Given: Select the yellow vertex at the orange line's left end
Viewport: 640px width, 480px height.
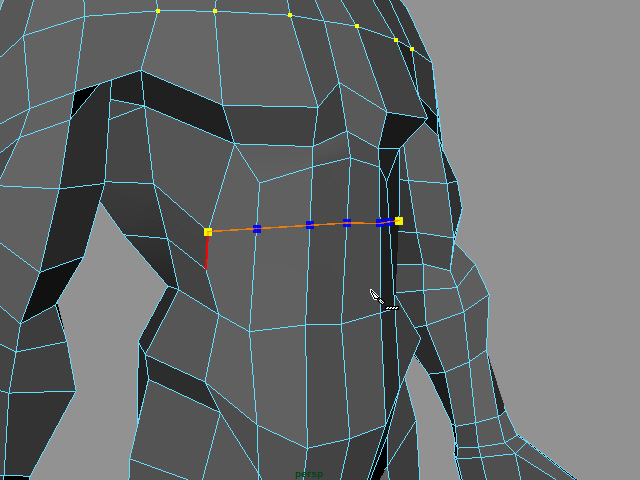Looking at the screenshot, I should (x=208, y=232).
